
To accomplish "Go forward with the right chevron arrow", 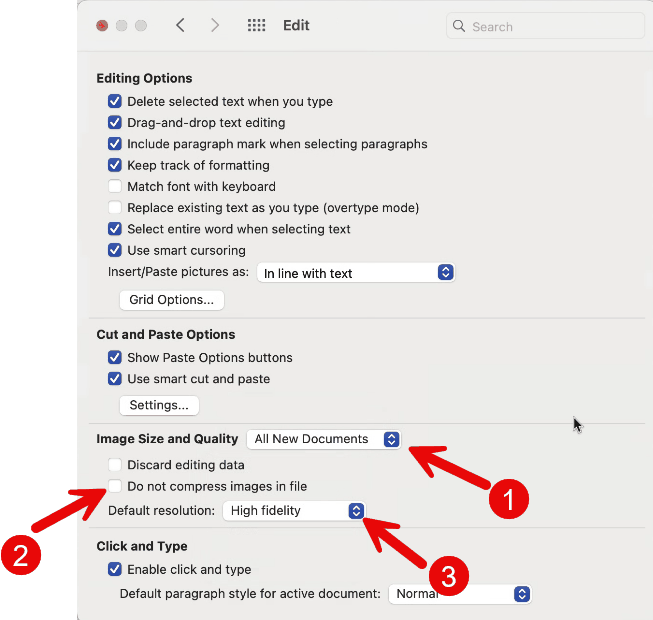I will tap(214, 25).
